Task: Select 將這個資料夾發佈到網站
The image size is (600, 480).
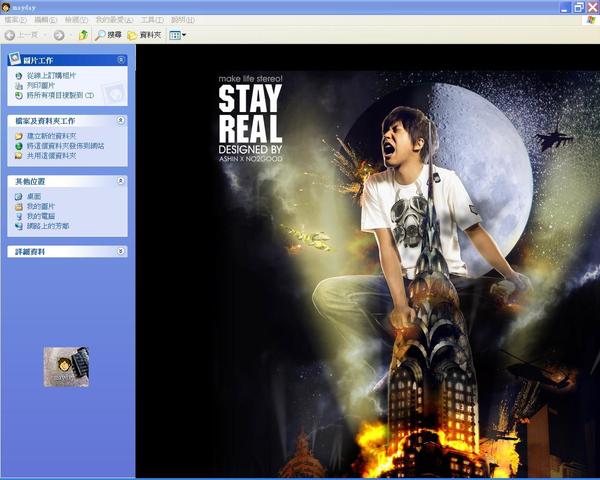Action: (65, 146)
